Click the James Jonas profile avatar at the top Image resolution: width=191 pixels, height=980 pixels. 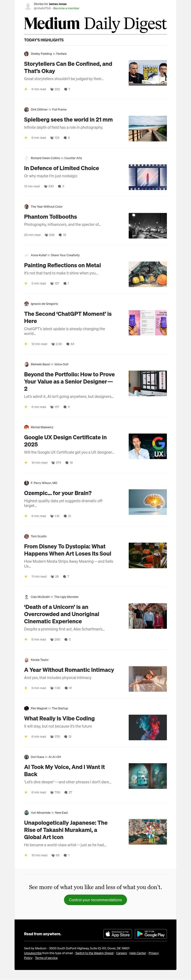pos(28,6)
